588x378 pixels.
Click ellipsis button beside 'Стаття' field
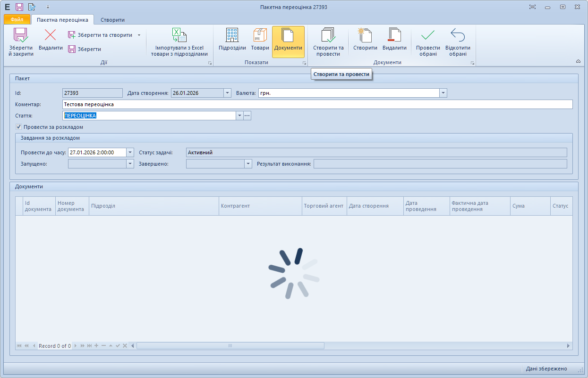pos(247,116)
